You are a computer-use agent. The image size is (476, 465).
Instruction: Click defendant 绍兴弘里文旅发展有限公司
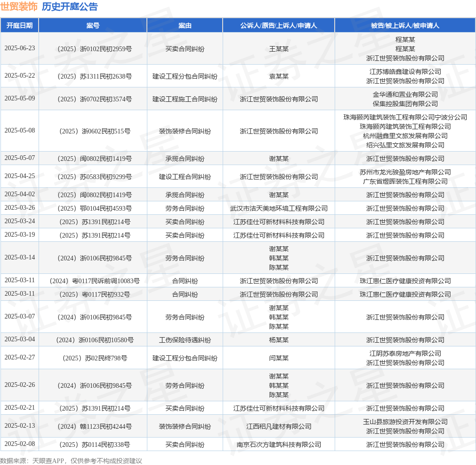click(x=405, y=145)
